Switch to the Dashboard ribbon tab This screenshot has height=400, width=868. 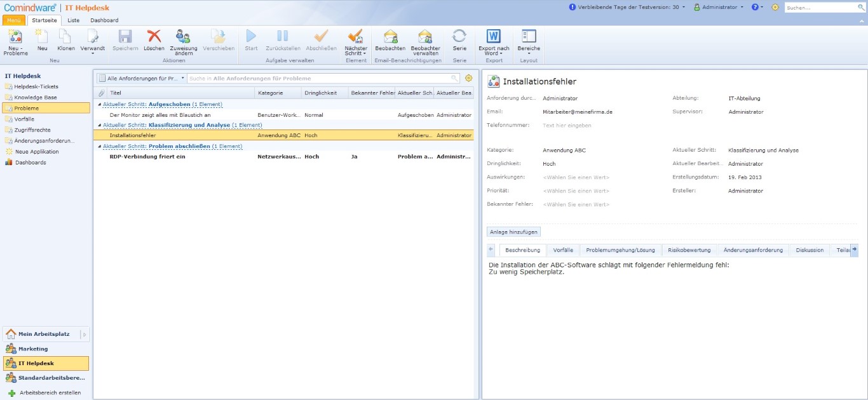point(104,20)
